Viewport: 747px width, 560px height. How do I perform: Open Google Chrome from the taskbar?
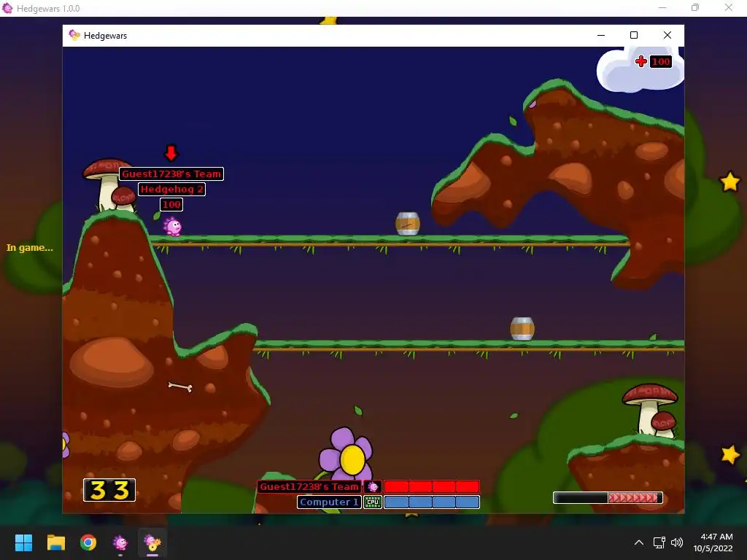[x=88, y=542]
